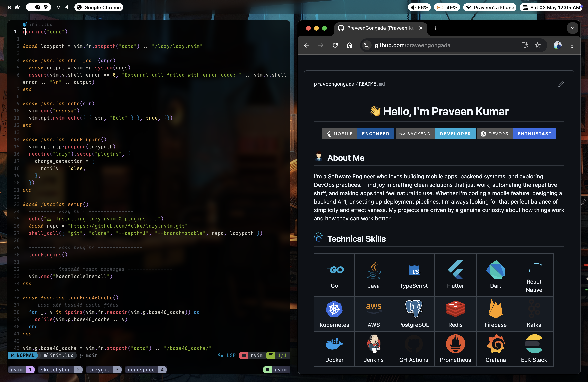
Task: Click README.md file link
Action: [x=372, y=84]
